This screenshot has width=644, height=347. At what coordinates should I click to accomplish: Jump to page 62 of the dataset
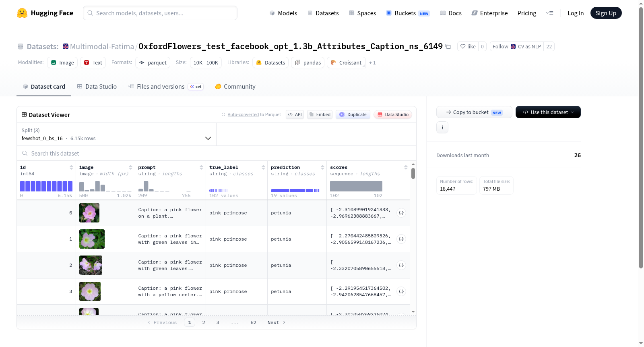click(x=253, y=322)
